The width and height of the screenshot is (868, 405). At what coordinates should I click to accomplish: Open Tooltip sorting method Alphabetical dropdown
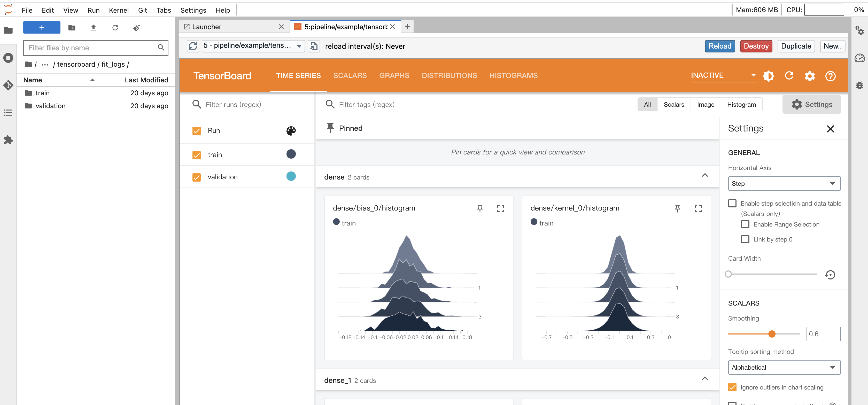[784, 368]
